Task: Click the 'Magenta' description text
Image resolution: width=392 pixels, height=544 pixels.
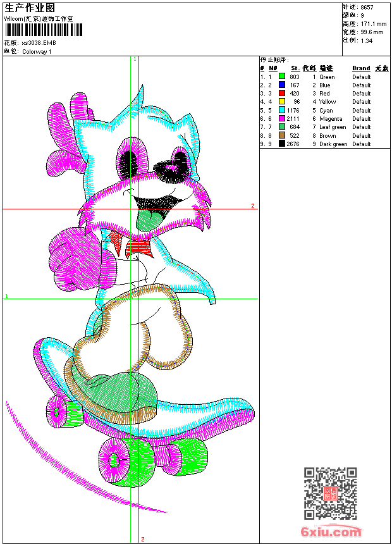Action: (x=331, y=119)
